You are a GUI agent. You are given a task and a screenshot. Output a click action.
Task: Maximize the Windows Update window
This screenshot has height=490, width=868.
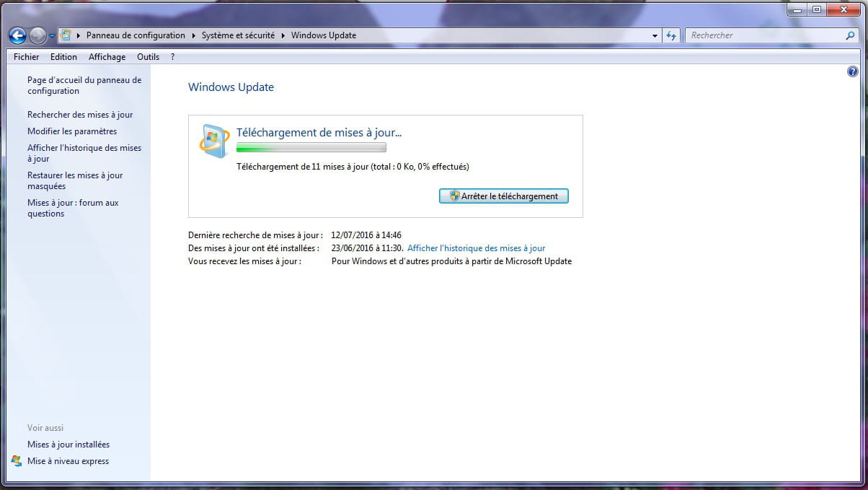click(817, 9)
